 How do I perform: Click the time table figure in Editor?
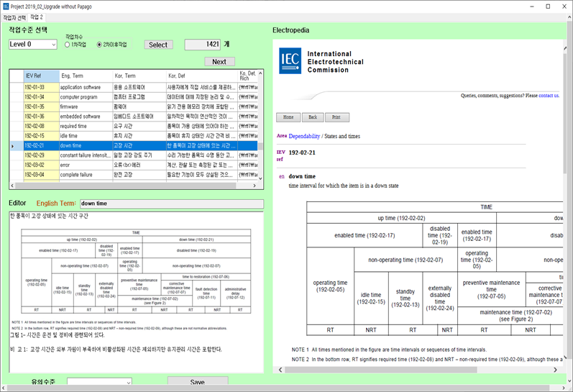click(136, 271)
